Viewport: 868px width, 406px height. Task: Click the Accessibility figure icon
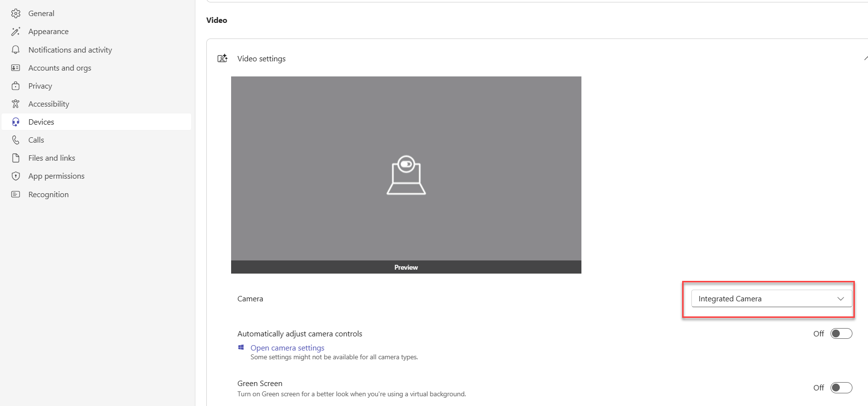[x=16, y=104]
